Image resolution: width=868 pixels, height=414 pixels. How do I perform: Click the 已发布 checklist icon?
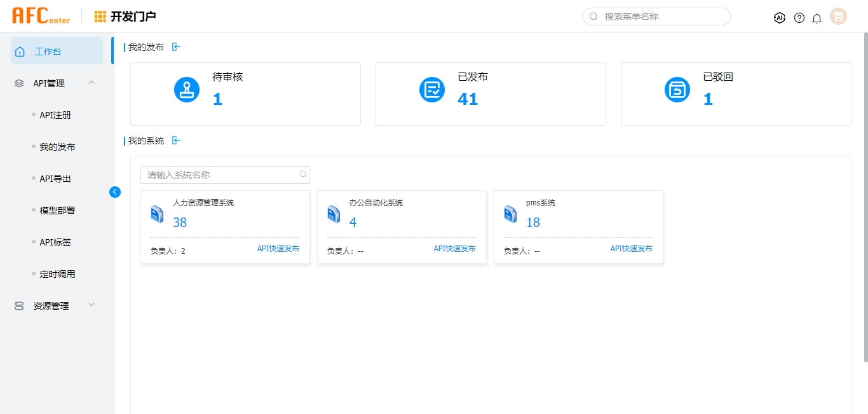(432, 90)
